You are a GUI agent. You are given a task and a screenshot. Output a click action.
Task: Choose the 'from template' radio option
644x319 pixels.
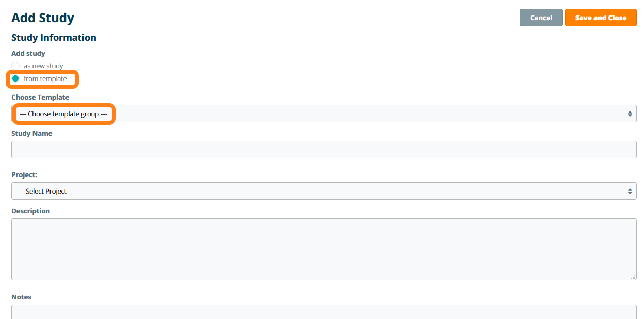coord(15,79)
